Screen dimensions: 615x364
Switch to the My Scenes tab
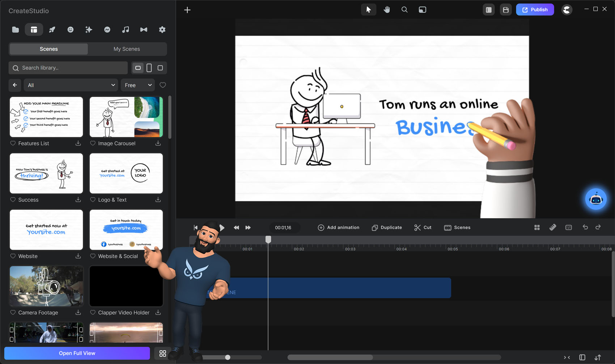[x=127, y=49]
